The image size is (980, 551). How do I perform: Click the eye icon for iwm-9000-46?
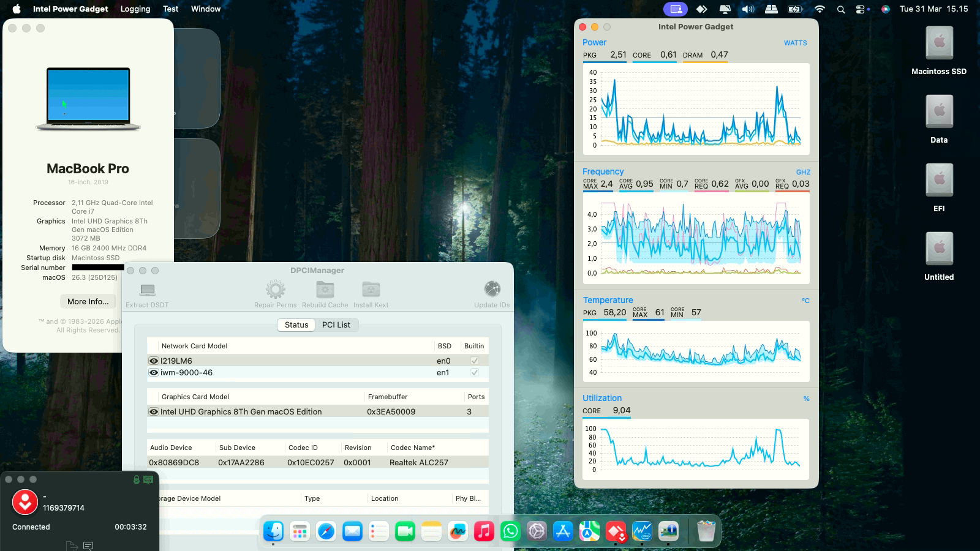(154, 372)
